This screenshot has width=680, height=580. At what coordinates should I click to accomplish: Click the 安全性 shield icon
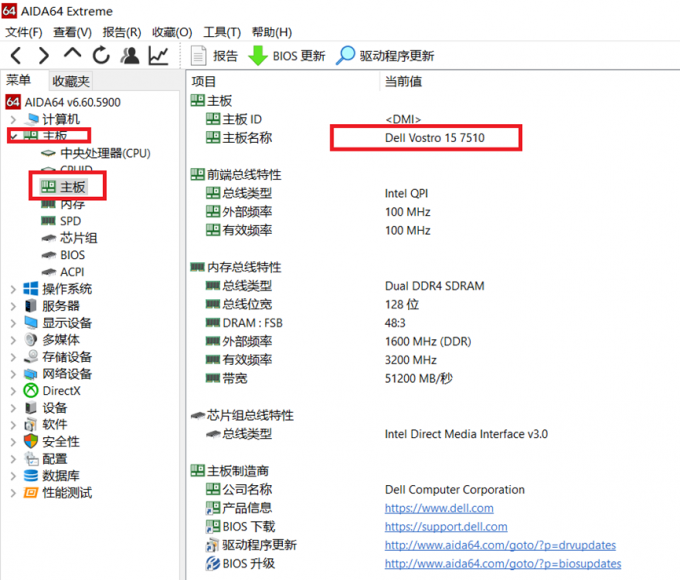tap(31, 442)
